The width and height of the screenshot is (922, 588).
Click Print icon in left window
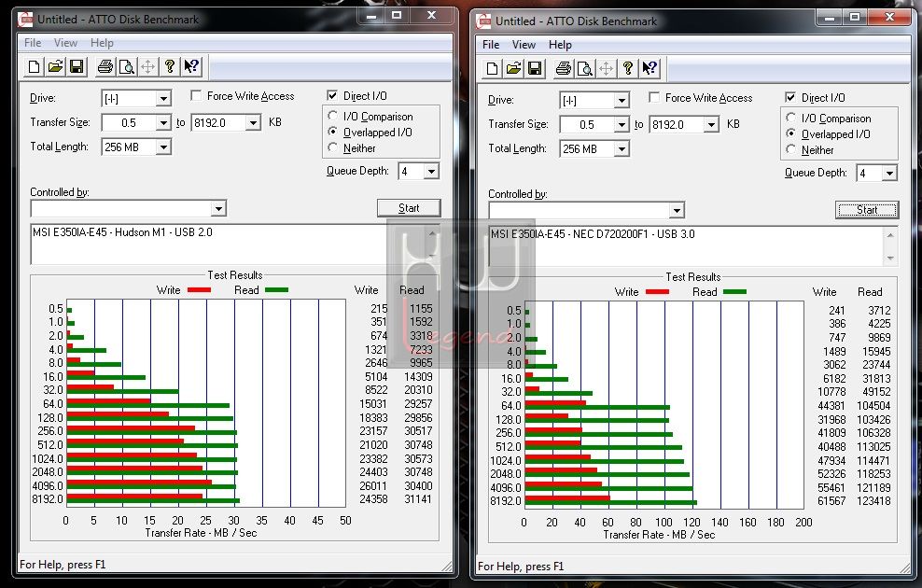click(x=105, y=66)
